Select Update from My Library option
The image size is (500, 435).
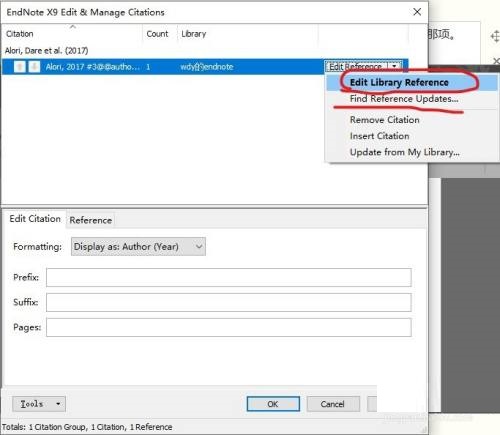(405, 152)
